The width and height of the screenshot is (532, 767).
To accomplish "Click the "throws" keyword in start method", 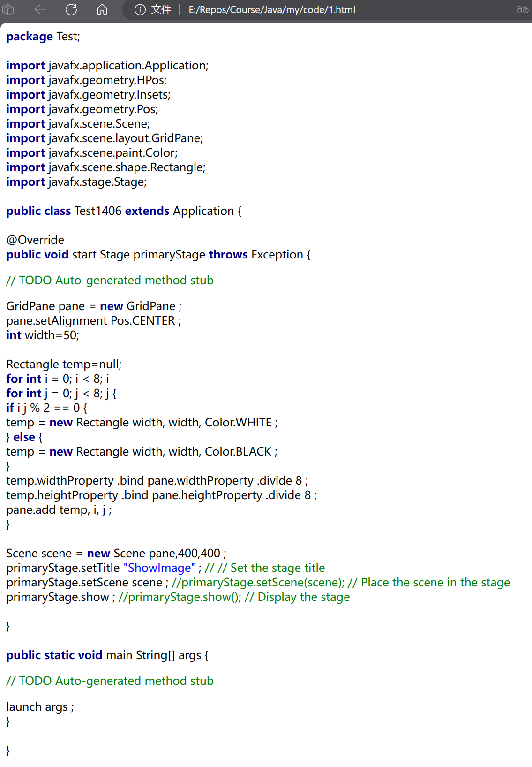I will coord(228,255).
